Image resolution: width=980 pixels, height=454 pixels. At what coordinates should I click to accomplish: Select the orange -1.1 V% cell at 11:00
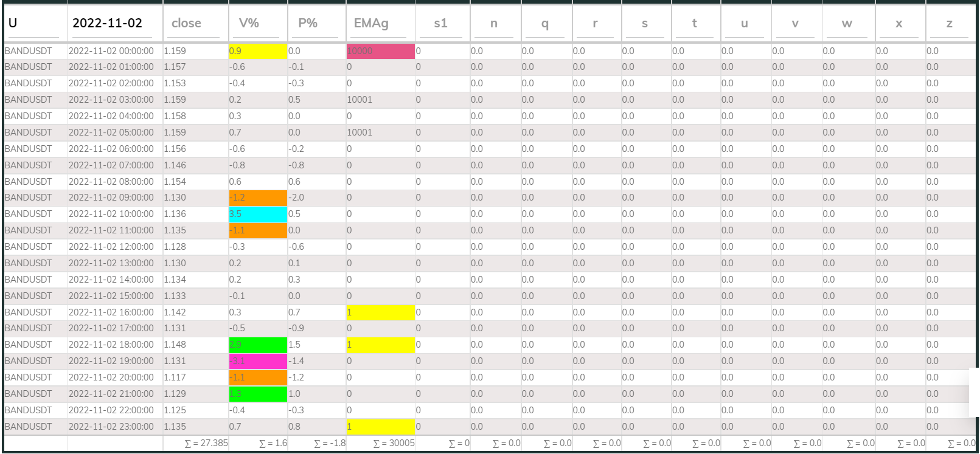258,230
